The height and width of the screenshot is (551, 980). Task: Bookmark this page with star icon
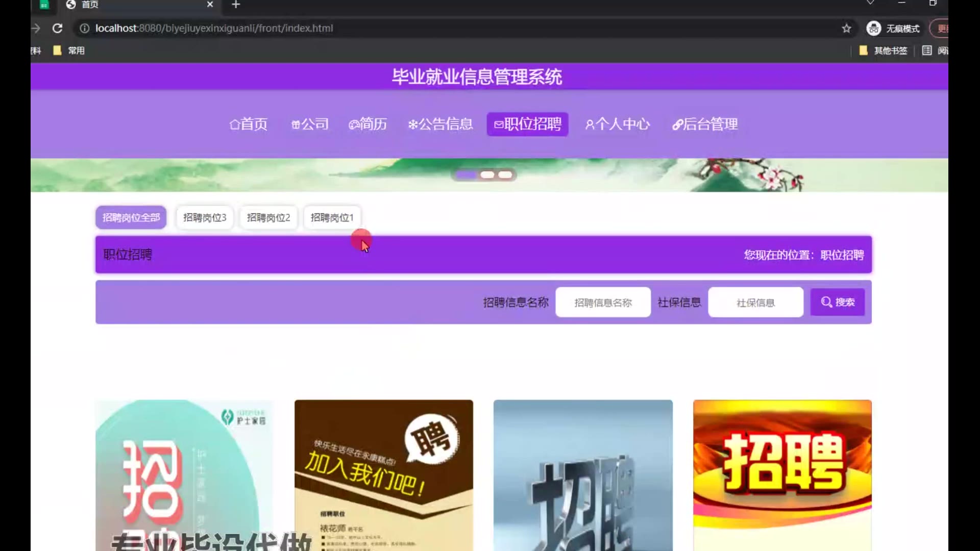pos(846,28)
